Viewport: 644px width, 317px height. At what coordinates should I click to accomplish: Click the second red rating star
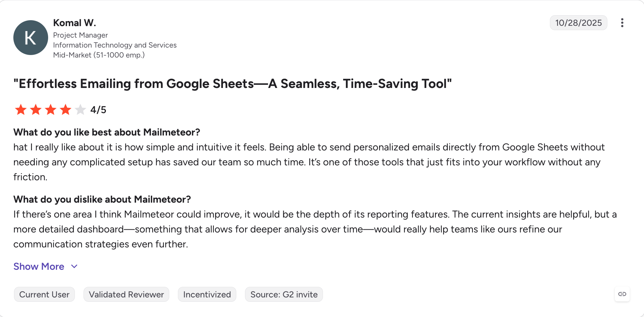[36, 110]
